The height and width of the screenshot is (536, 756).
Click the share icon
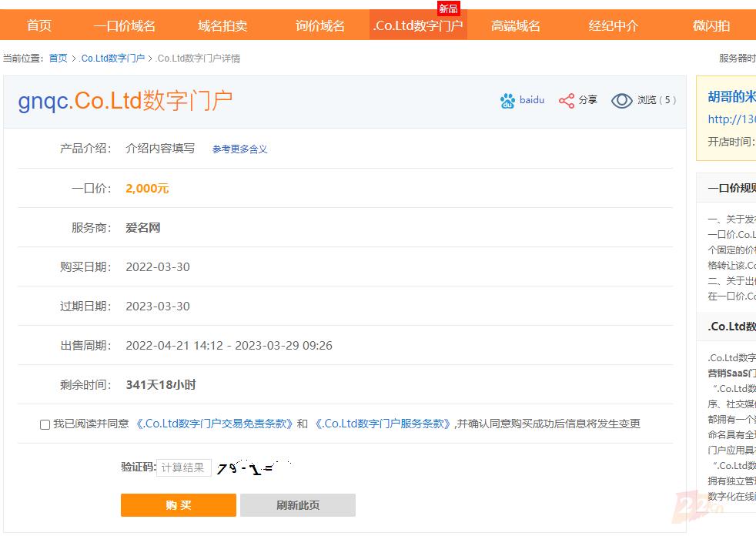coord(567,100)
